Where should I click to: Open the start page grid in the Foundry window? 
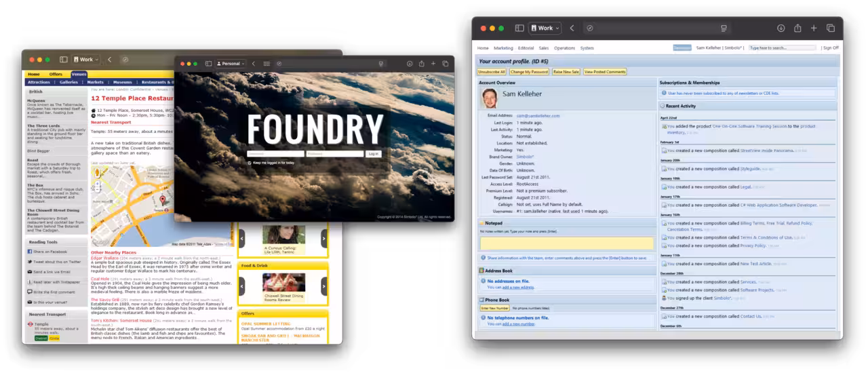[267, 64]
